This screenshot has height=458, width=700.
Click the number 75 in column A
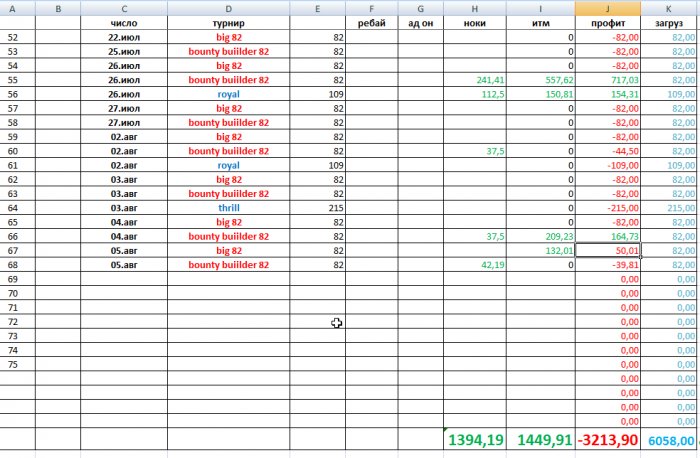point(12,364)
